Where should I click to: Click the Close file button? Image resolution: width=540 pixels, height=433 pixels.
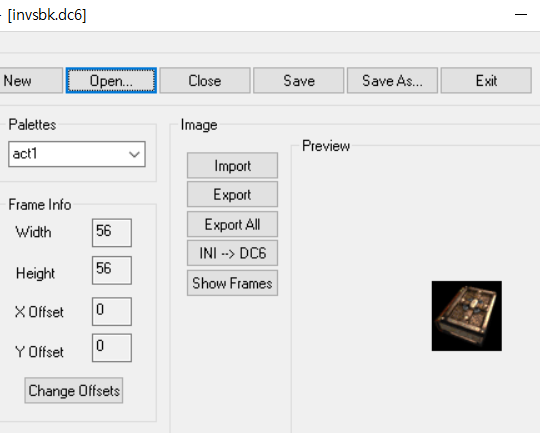[x=205, y=81]
